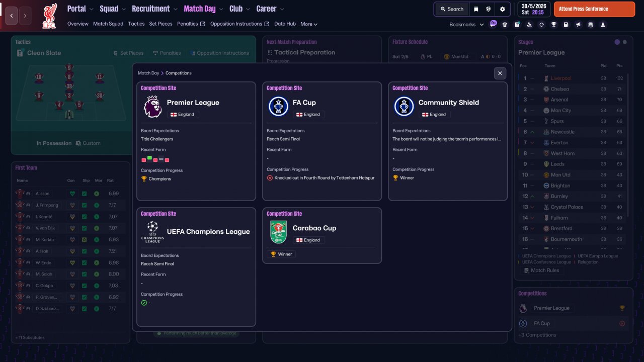Click the +3 Competitions link
The image size is (644, 362).
click(537, 335)
